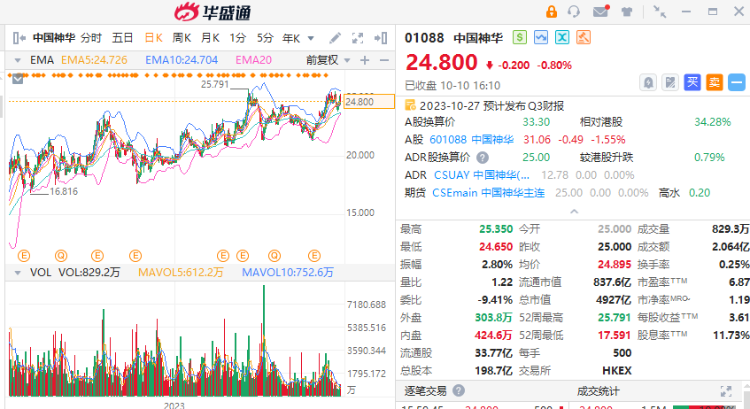750x409 pixels.
Task: Click the orange 卖 sell button
Action: [x=714, y=83]
